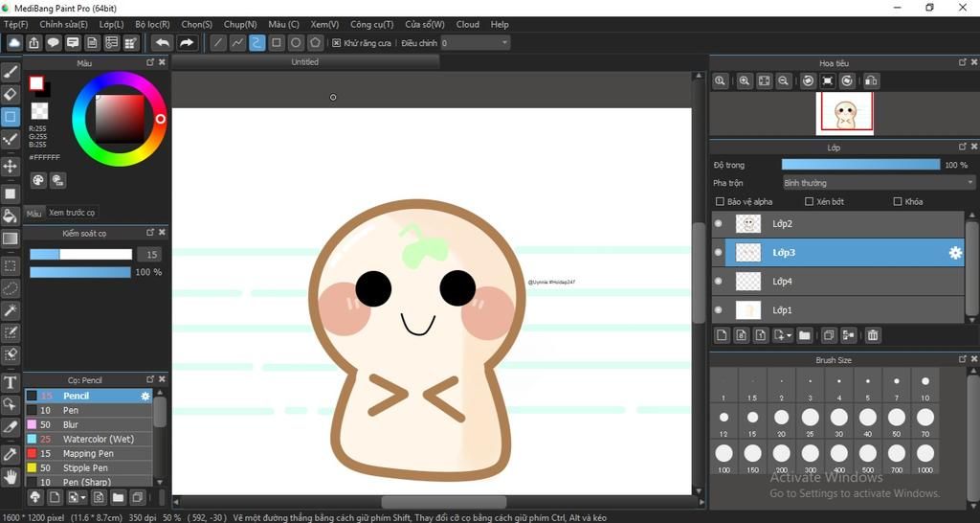
Task: Toggle the Khử răng cưa checkbox
Action: (x=336, y=43)
